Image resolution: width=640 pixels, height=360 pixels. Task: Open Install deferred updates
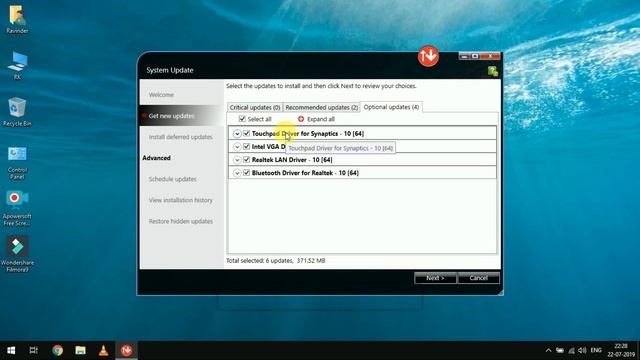(180, 137)
